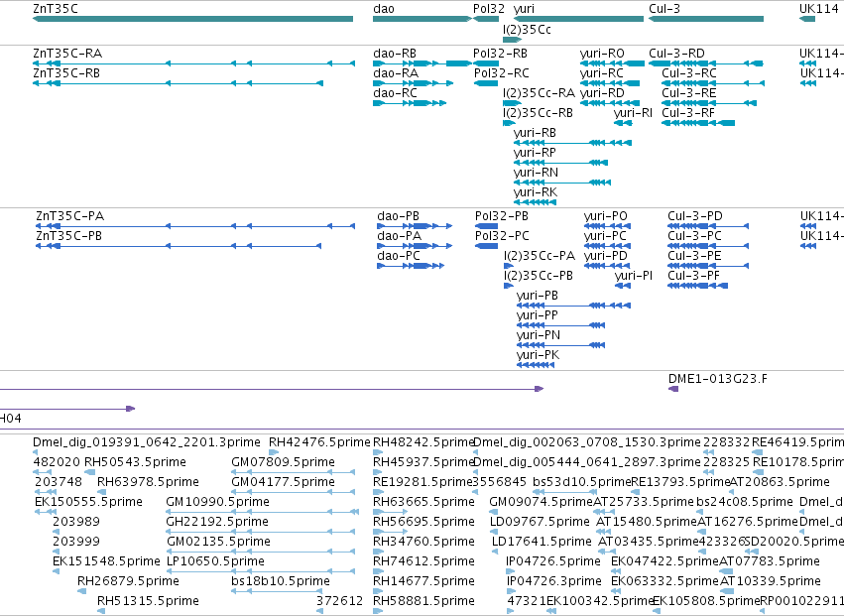Select the dao-PB protein label
844x616 pixels.
click(399, 216)
